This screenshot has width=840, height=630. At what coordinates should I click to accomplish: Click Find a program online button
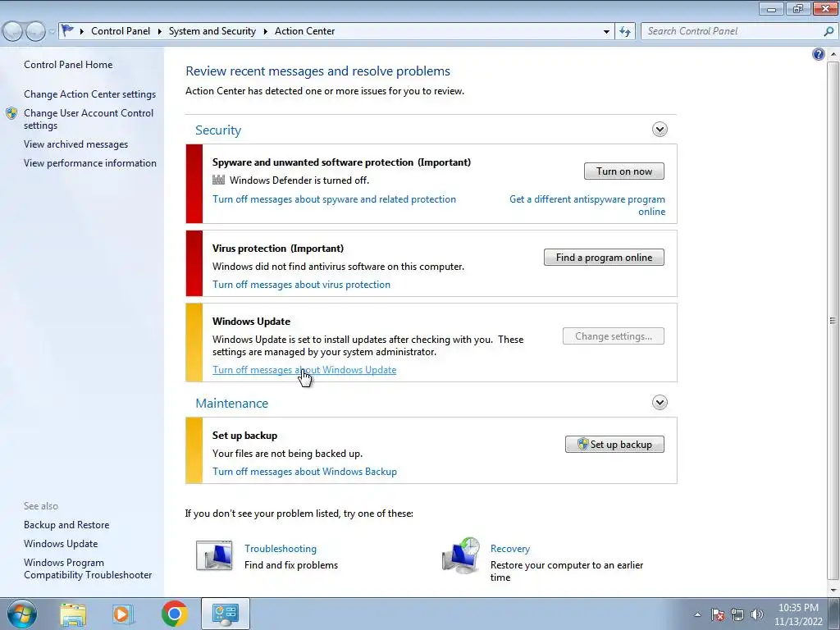tap(604, 257)
